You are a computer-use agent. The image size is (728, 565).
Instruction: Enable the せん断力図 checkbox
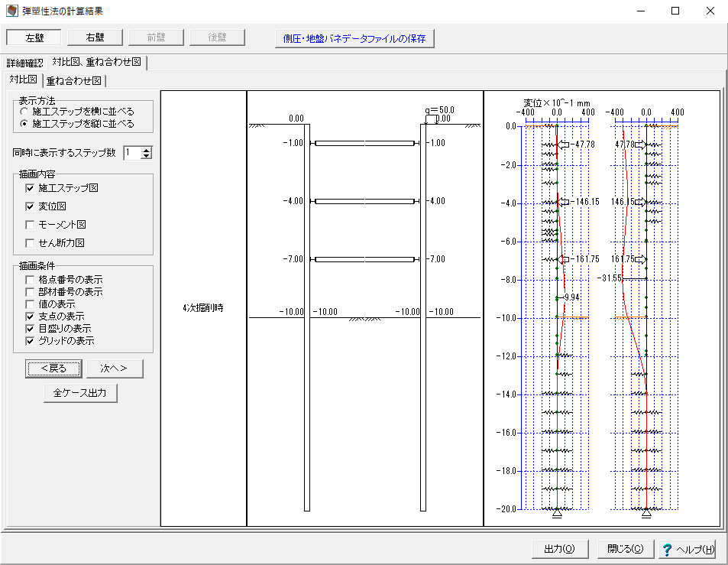(x=30, y=243)
